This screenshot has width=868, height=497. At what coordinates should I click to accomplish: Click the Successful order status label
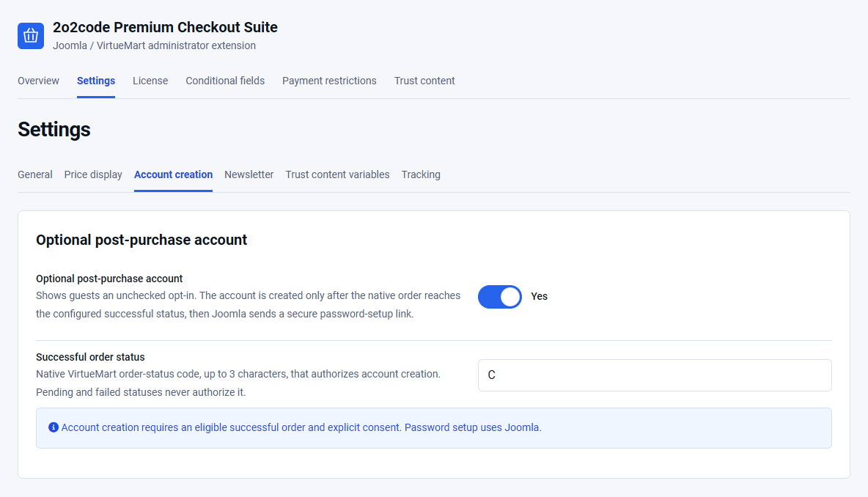pos(90,357)
